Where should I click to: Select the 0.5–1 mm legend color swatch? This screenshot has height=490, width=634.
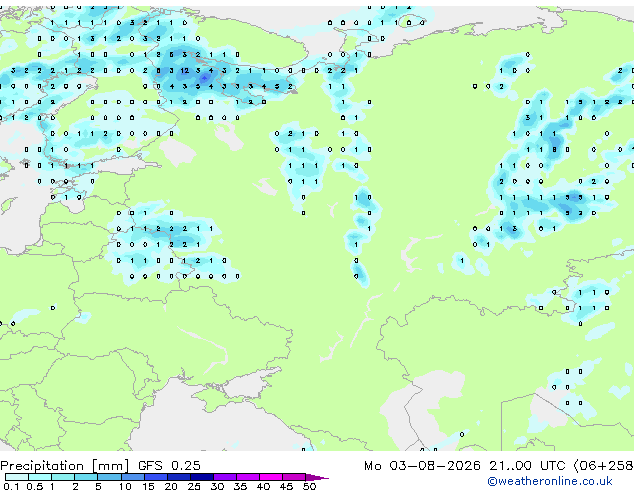click(40, 477)
